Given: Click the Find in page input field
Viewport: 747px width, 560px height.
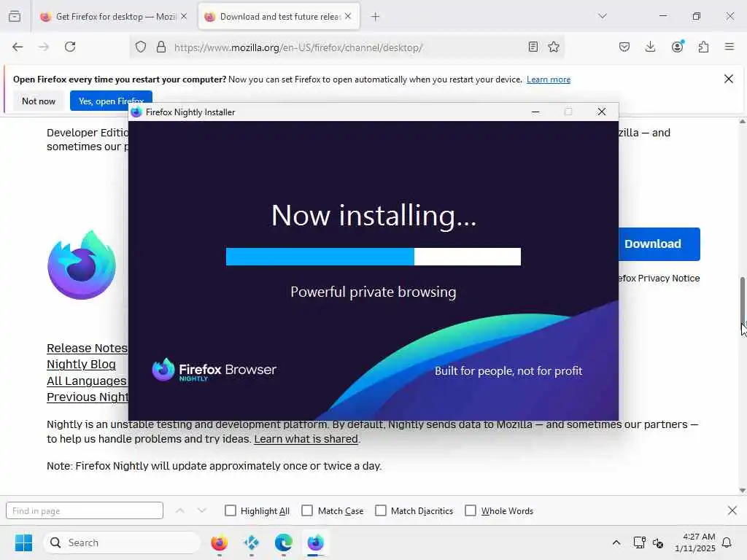Looking at the screenshot, I should tap(85, 510).
